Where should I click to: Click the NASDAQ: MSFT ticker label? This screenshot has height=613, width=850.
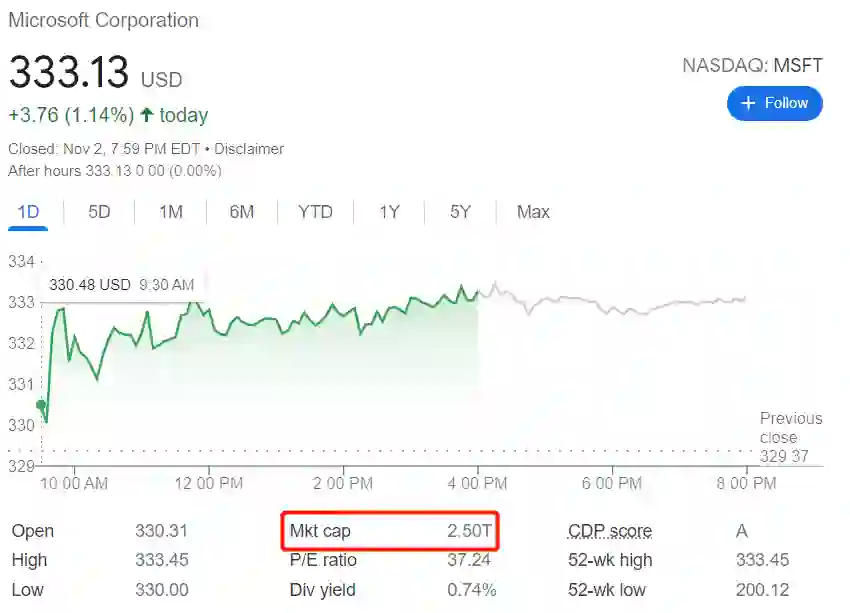[x=752, y=66]
